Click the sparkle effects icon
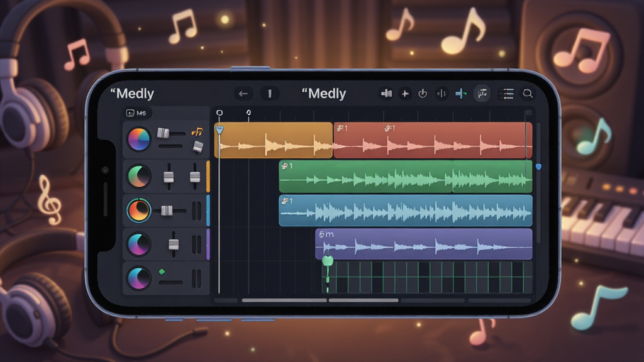644x362 pixels. coord(405,94)
